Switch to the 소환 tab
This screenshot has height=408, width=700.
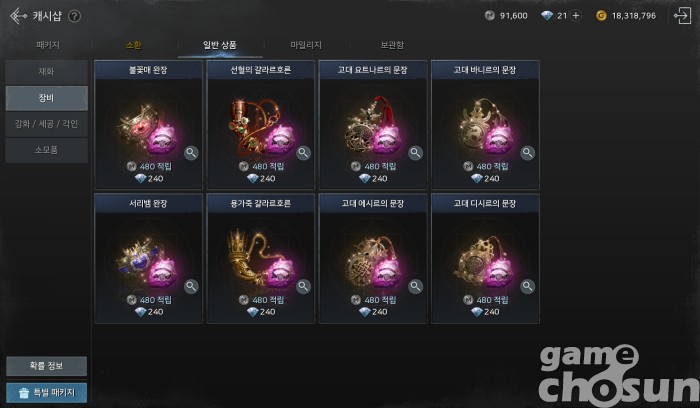[x=133, y=45]
